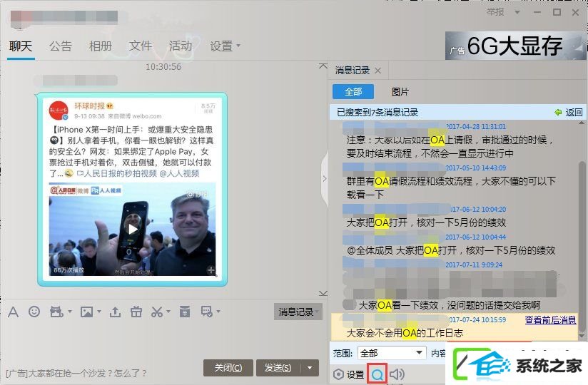Open the send options arrow beside 发送(S)
Image resolution: width=588 pixels, height=385 pixels.
point(310,368)
